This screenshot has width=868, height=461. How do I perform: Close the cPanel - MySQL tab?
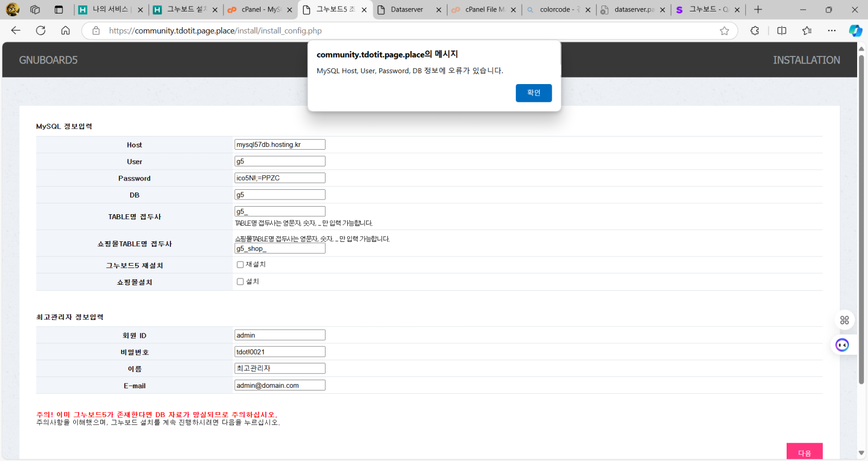[290, 10]
